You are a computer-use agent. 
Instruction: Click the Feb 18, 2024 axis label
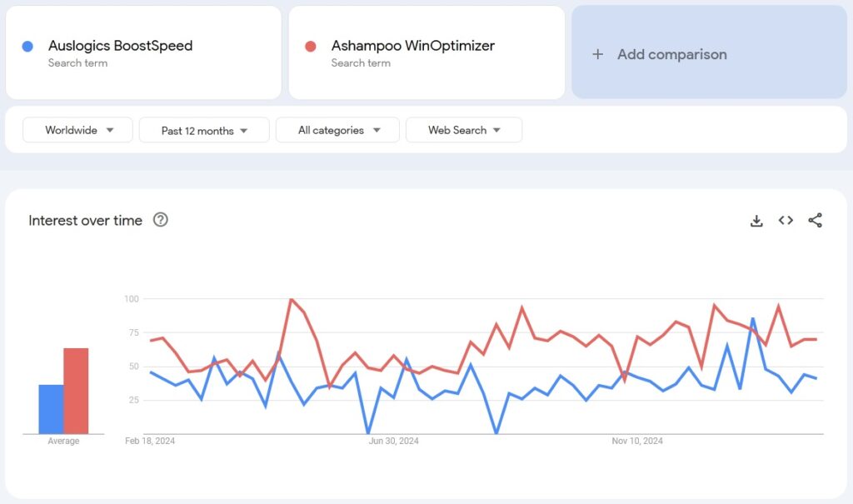[151, 441]
